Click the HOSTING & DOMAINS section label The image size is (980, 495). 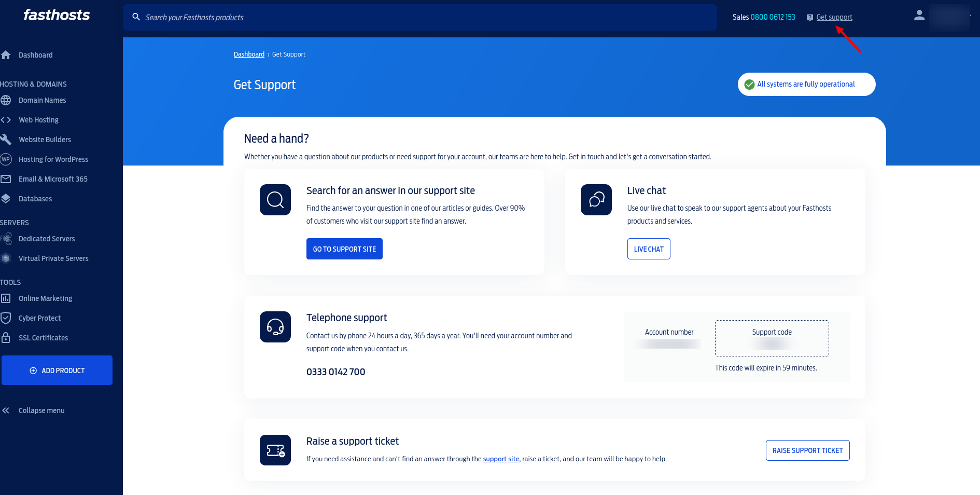[x=33, y=84]
